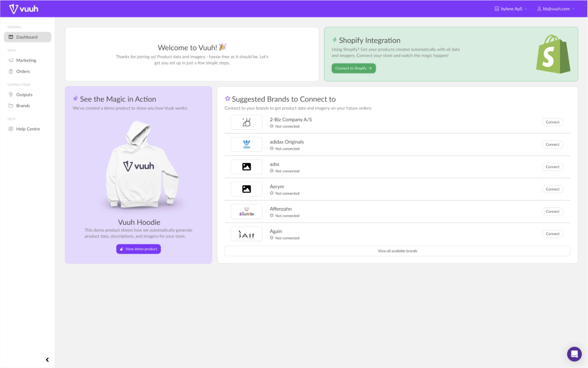Screen dimensions: 588x368
Task: Connect to Aerym brand
Action: (x=553, y=189)
